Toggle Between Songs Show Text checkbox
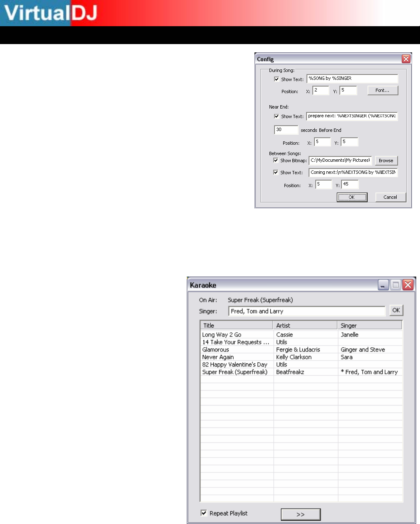This screenshot has width=420, height=524. (x=276, y=172)
